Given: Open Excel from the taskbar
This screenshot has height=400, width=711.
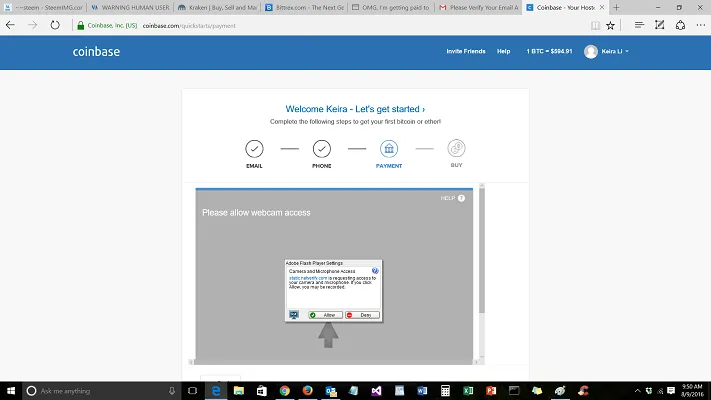Looking at the screenshot, I should tap(468, 391).
